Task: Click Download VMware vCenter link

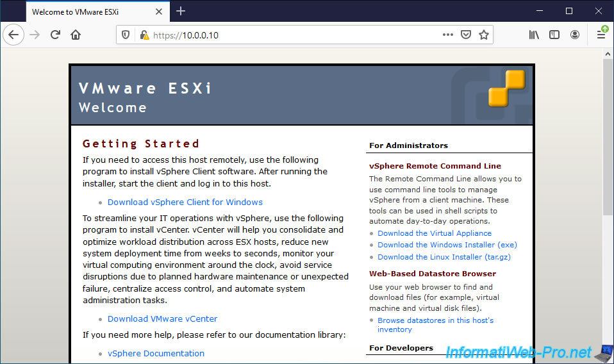Action: click(x=162, y=318)
